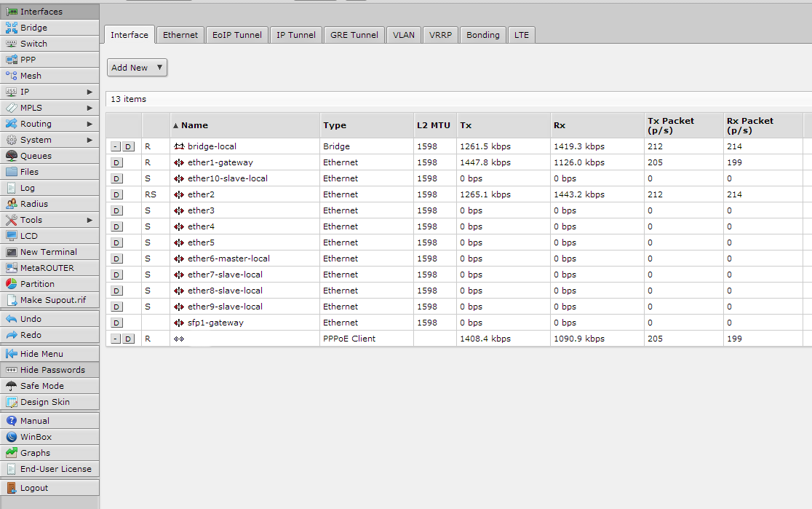This screenshot has height=509, width=812.
Task: Open the Partition pie icon
Action: 12,284
